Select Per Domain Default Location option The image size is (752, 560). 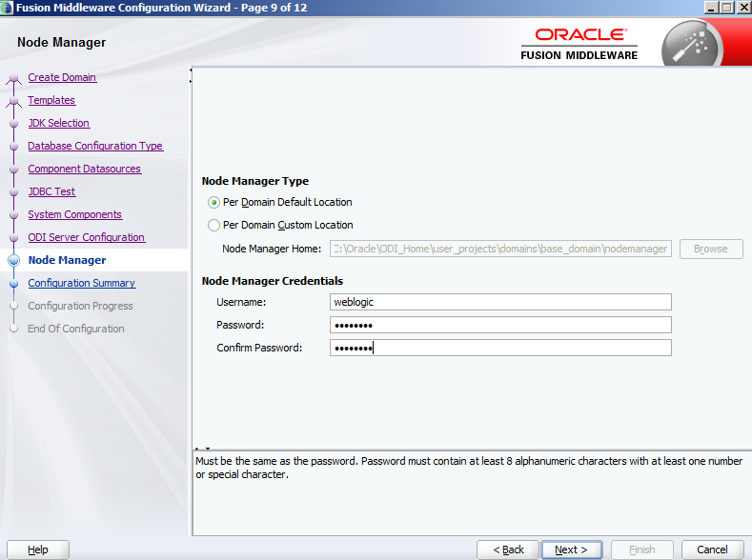pos(213,203)
